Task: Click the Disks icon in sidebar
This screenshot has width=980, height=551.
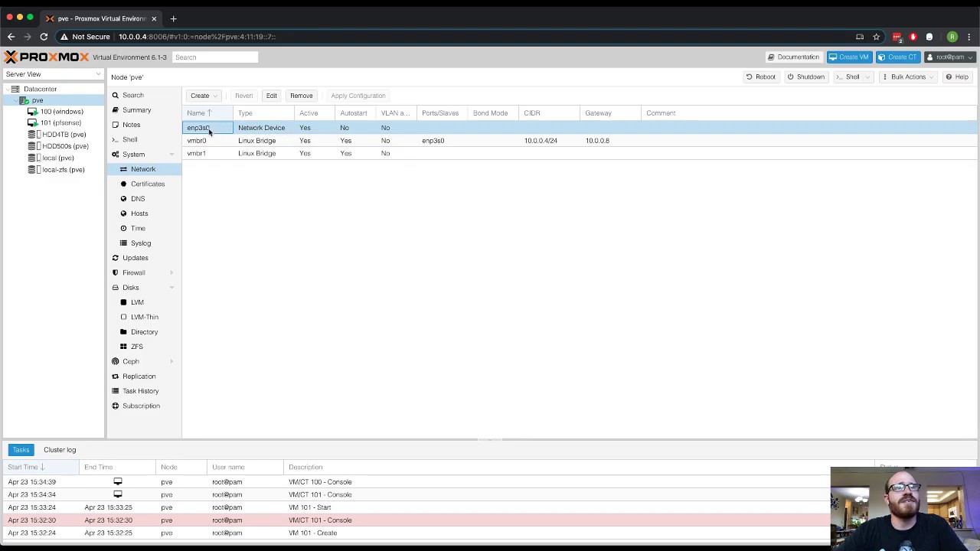Action: [x=115, y=288]
